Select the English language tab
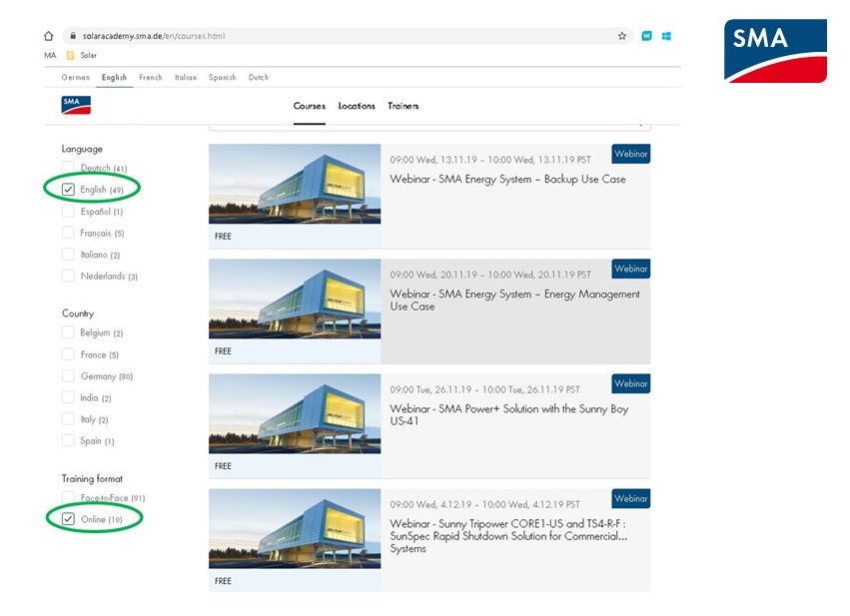Image resolution: width=850 pixels, height=616 pixels. pyautogui.click(x=114, y=78)
